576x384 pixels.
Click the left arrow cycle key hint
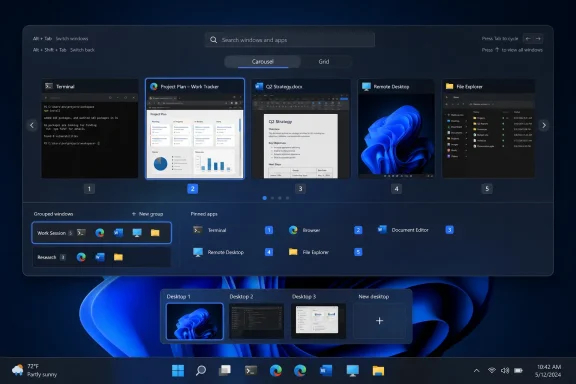click(x=528, y=39)
